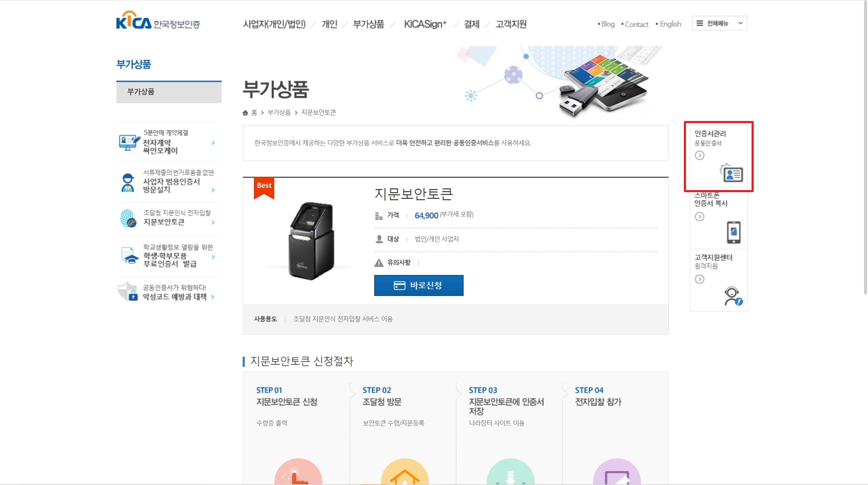Open 인증서관리 공동인증서 quick menu
Image resolution: width=868 pixels, height=485 pixels.
point(719,156)
